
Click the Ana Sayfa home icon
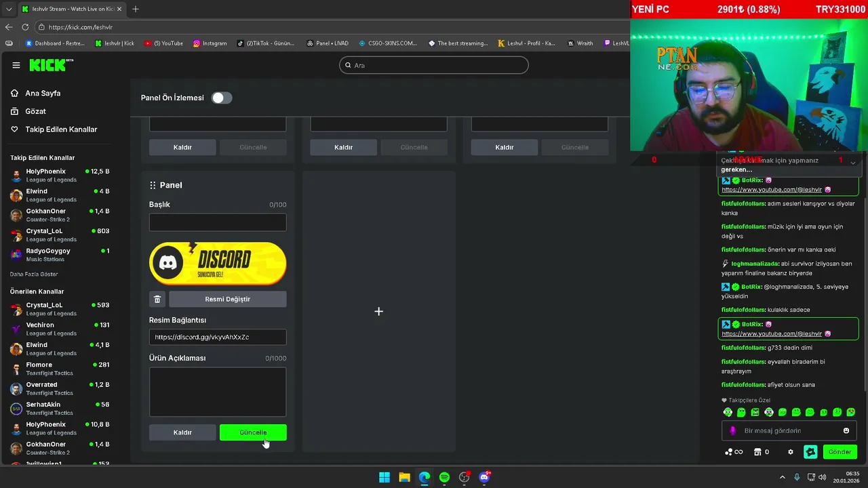point(15,94)
